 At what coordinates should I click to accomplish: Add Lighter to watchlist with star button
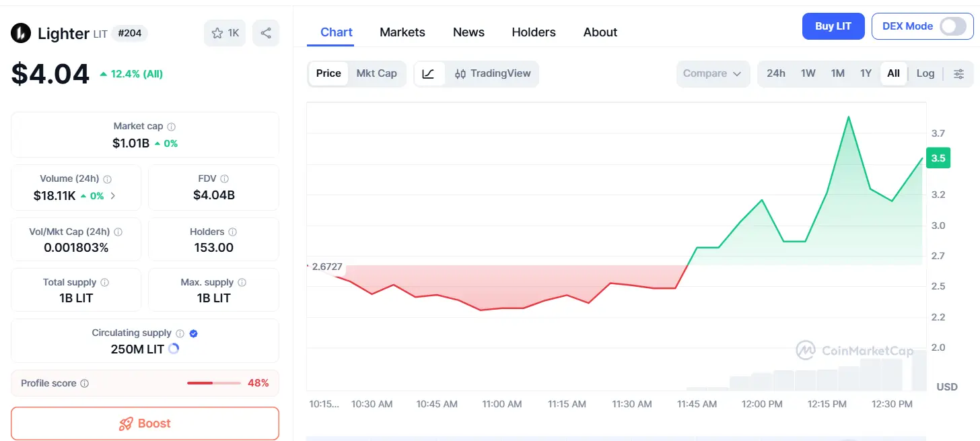(225, 33)
